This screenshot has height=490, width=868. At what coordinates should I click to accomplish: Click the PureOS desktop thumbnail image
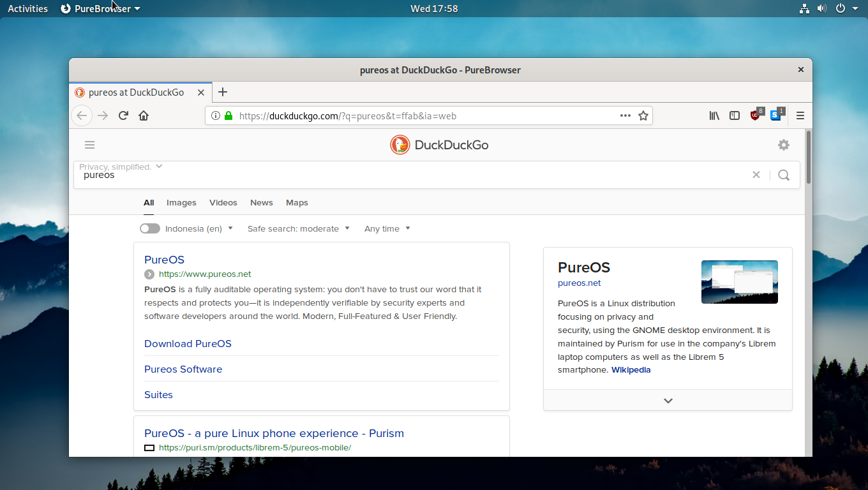coord(740,282)
